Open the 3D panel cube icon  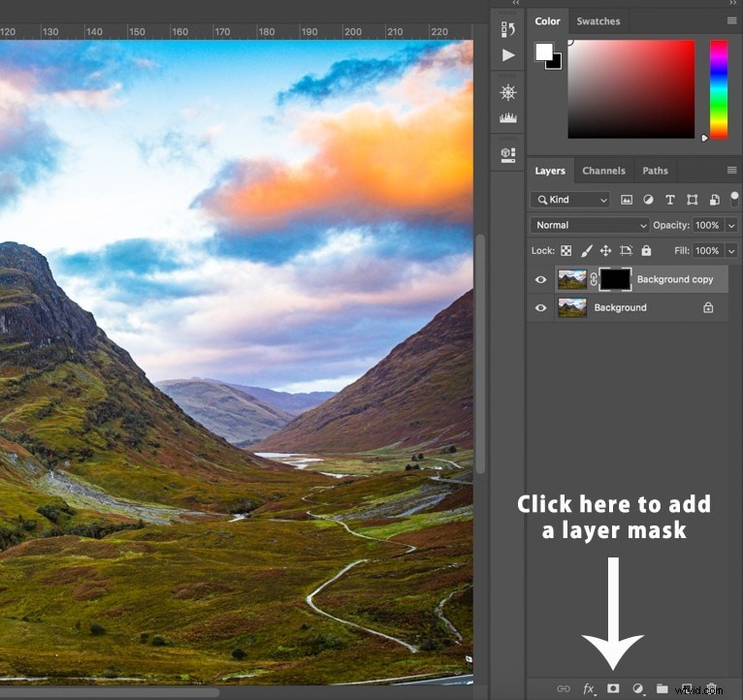point(508,155)
